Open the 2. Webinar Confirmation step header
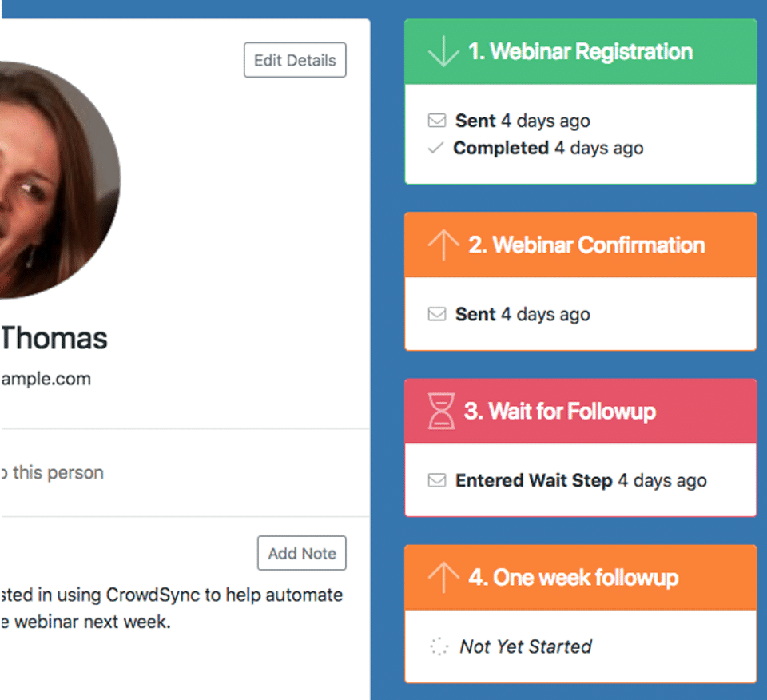The image size is (767, 700). 586,245
